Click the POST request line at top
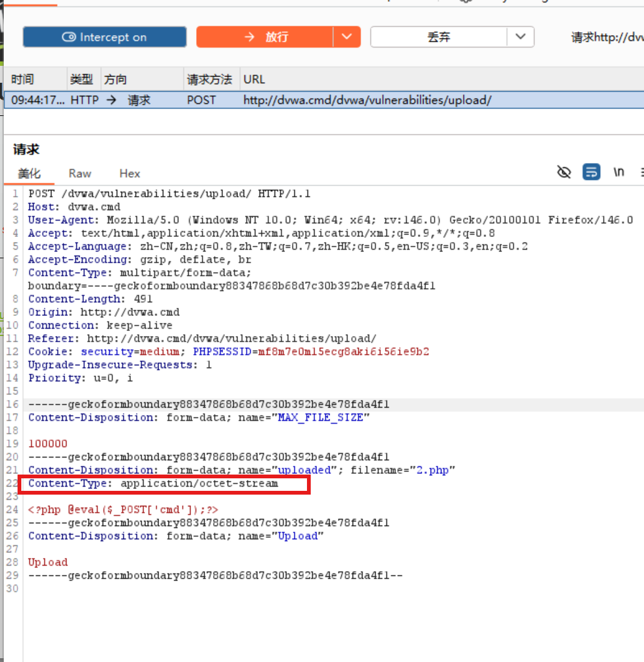The image size is (644, 662). (x=169, y=194)
